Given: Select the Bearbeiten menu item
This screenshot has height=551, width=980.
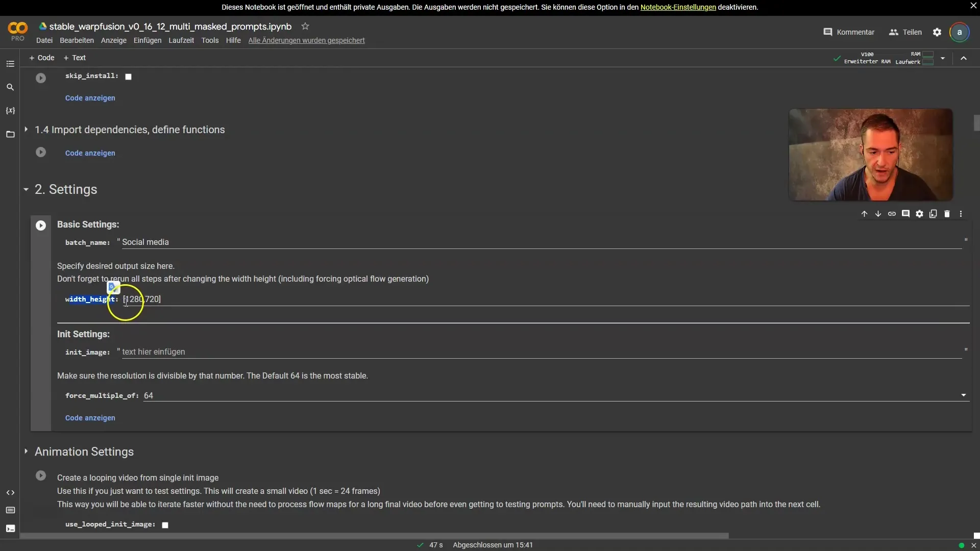Looking at the screenshot, I should pos(76,41).
